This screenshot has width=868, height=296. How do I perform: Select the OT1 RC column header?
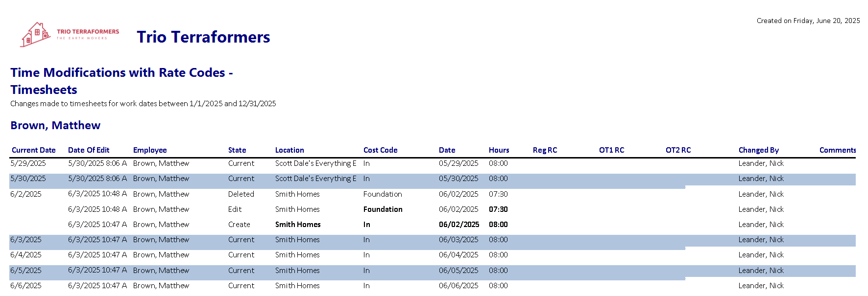point(611,150)
